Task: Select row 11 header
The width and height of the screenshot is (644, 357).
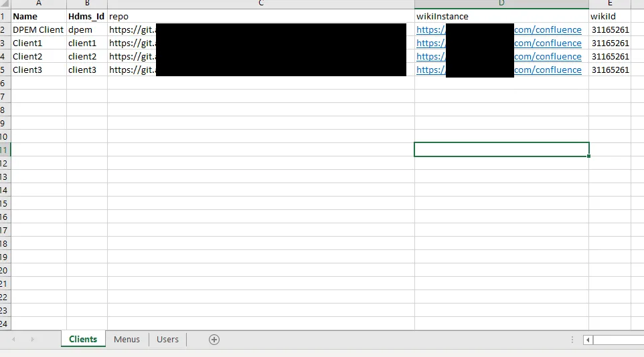Action: coord(5,150)
